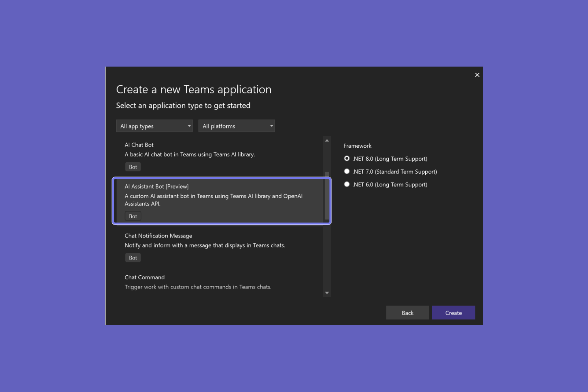Screen dimensions: 588x392
Task: Click the template list scrollbar thumb
Action: (327, 196)
